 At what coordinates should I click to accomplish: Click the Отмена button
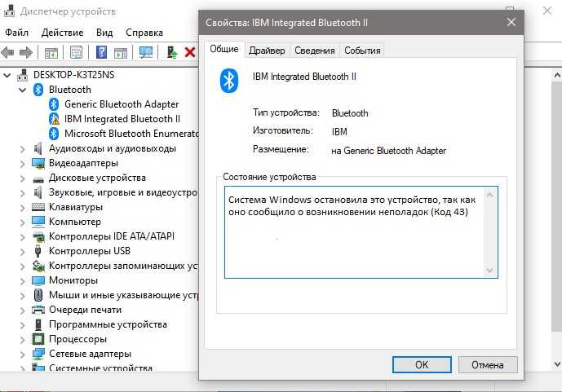tap(488, 365)
